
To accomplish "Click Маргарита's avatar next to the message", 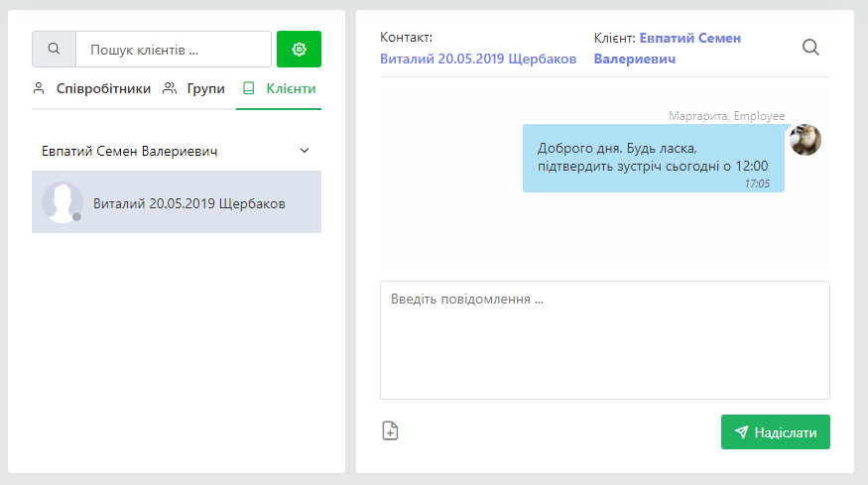I will click(805, 140).
